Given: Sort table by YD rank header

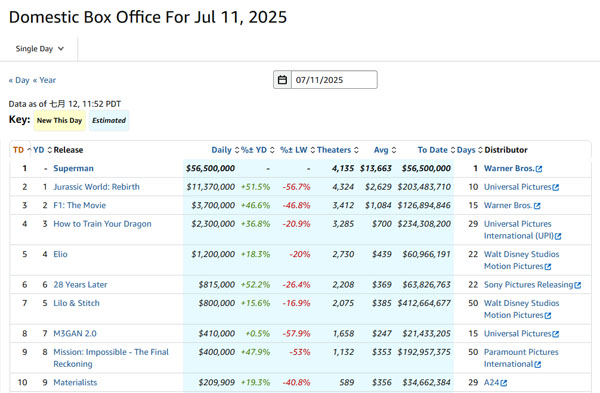Looking at the screenshot, I should 38,150.
